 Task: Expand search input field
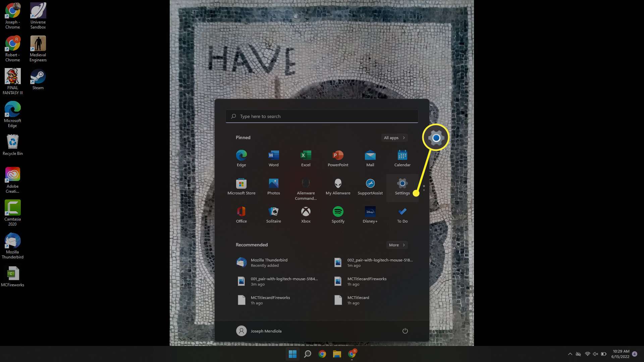click(x=322, y=116)
